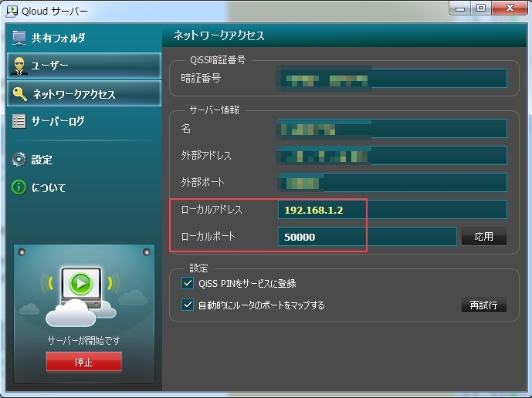This screenshot has width=532, height=398.
Task: Maximize the Qloud サーバー window
Action: [x=481, y=8]
